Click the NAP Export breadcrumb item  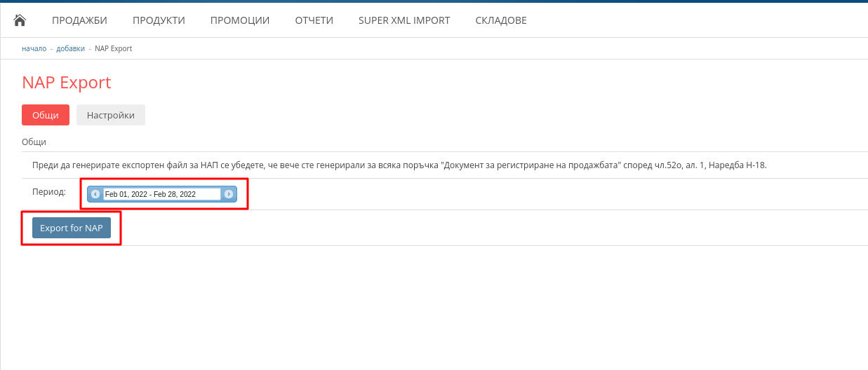pyautogui.click(x=113, y=48)
